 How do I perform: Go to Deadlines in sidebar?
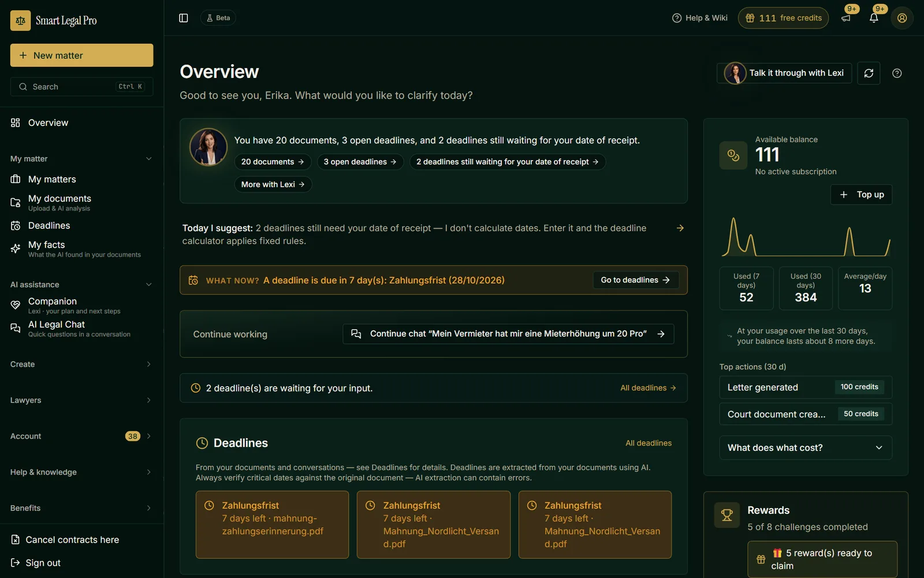(81, 225)
